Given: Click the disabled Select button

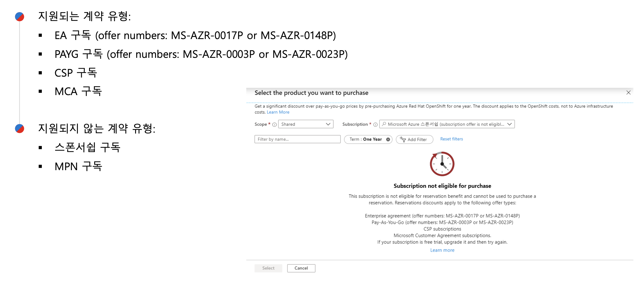Looking at the screenshot, I should (x=268, y=268).
